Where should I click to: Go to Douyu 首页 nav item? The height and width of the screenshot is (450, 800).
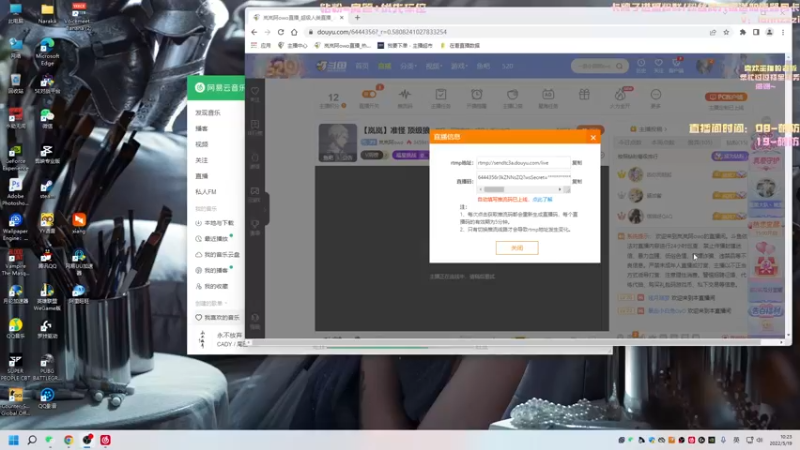(x=362, y=66)
